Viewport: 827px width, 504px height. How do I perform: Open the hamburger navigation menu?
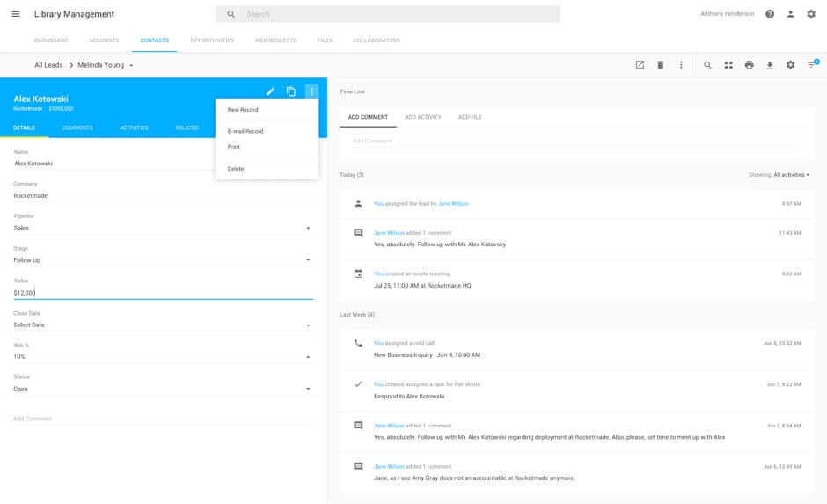coord(16,14)
